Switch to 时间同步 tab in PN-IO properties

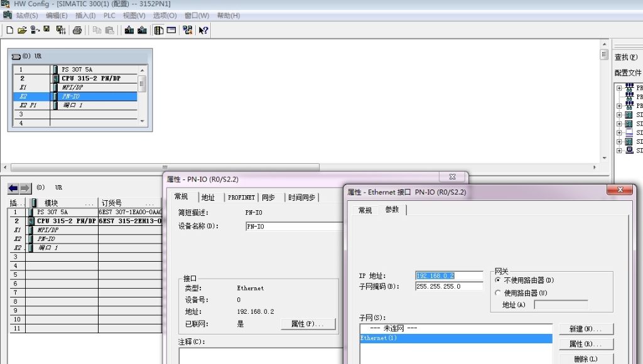pos(301,198)
